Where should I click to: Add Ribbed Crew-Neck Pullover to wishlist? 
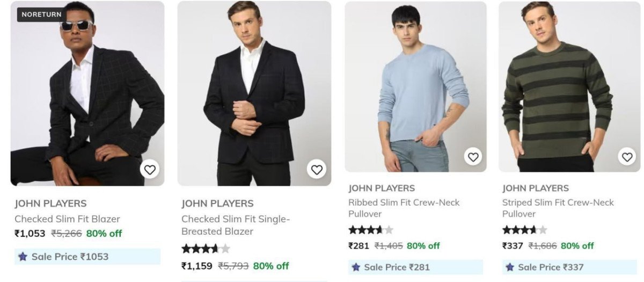(473, 157)
